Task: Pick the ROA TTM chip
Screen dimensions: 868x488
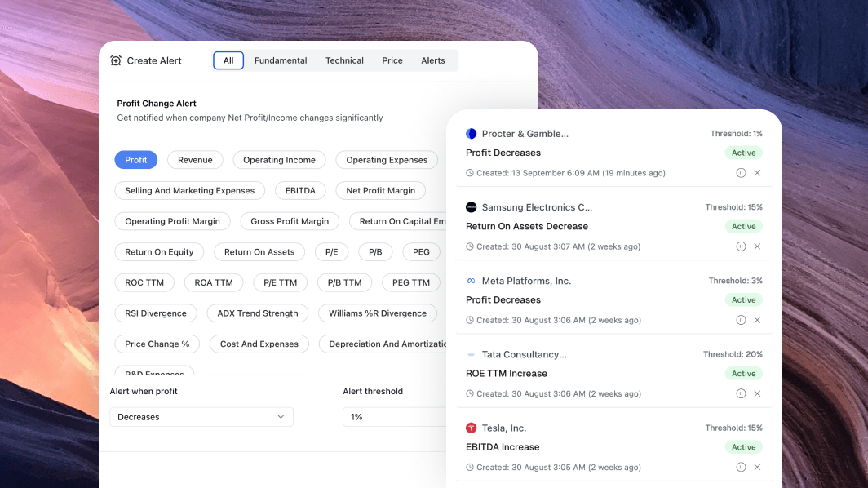Action: click(214, 282)
